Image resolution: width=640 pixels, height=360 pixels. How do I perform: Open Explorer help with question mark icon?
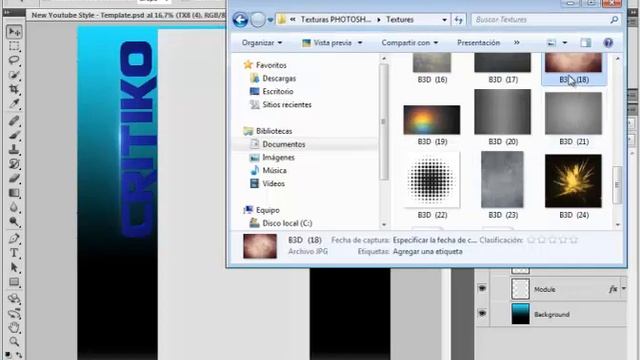click(608, 43)
